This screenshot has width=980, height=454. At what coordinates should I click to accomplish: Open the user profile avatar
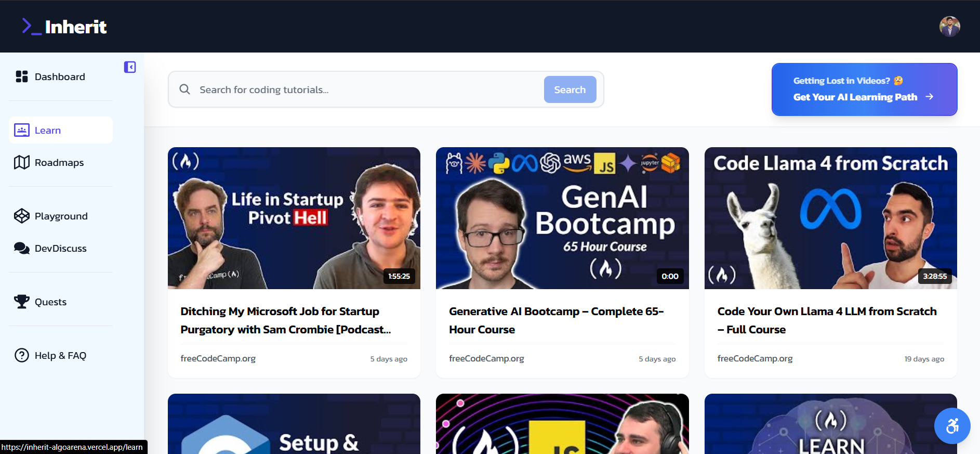tap(949, 27)
